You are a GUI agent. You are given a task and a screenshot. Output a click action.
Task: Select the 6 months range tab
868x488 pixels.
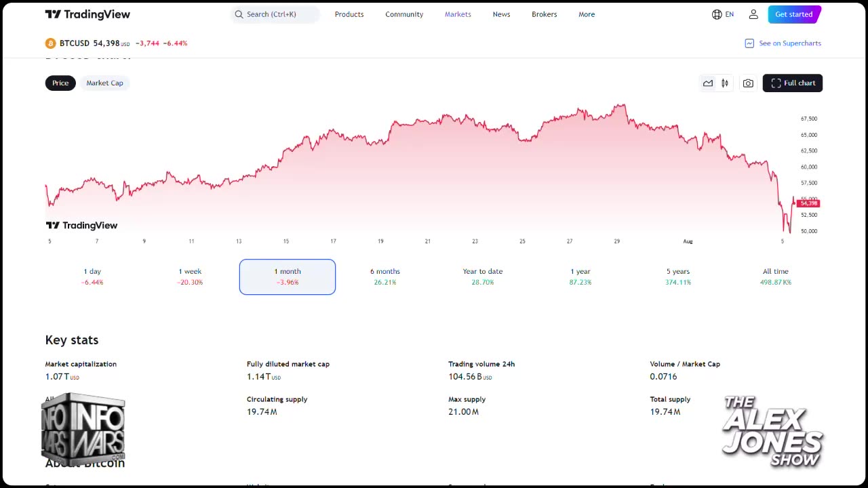[x=385, y=277]
